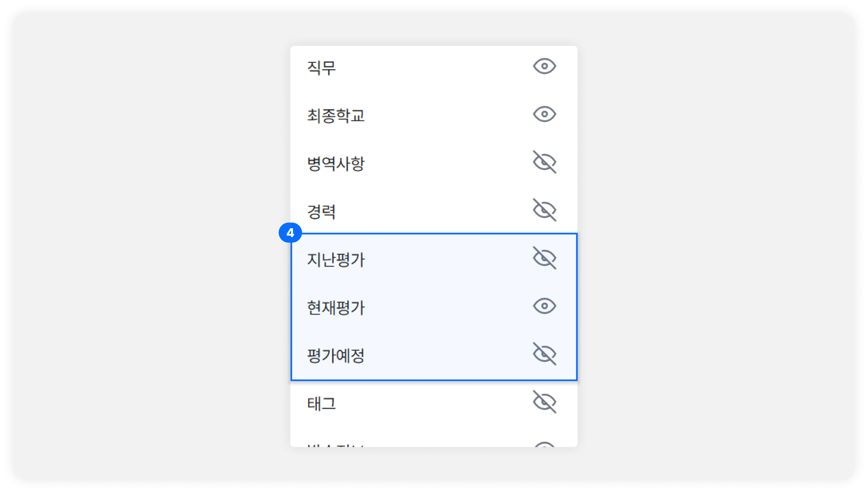Image resolution: width=868 pixels, height=493 pixels.
Task: Select the 경력 list item label
Action: point(321,212)
